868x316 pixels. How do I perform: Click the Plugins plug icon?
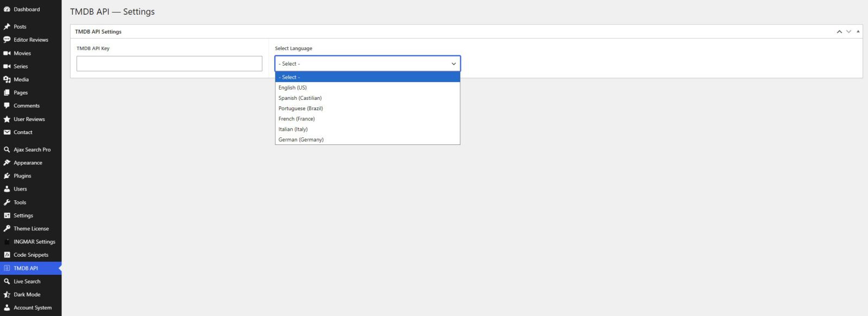tap(7, 176)
